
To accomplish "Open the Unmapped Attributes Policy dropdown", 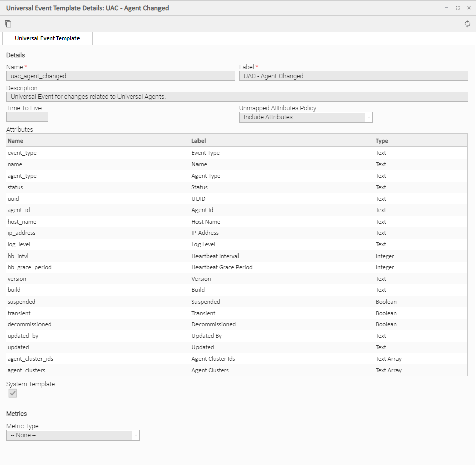I will point(305,117).
